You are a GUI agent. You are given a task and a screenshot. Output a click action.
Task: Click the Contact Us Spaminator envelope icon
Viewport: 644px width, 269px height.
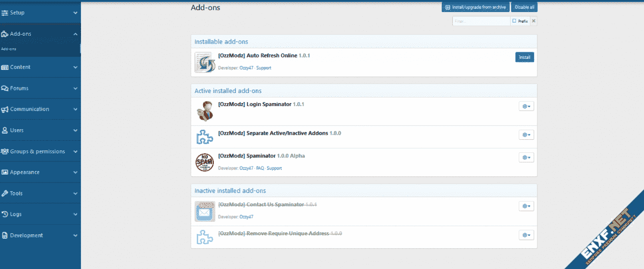coord(205,211)
